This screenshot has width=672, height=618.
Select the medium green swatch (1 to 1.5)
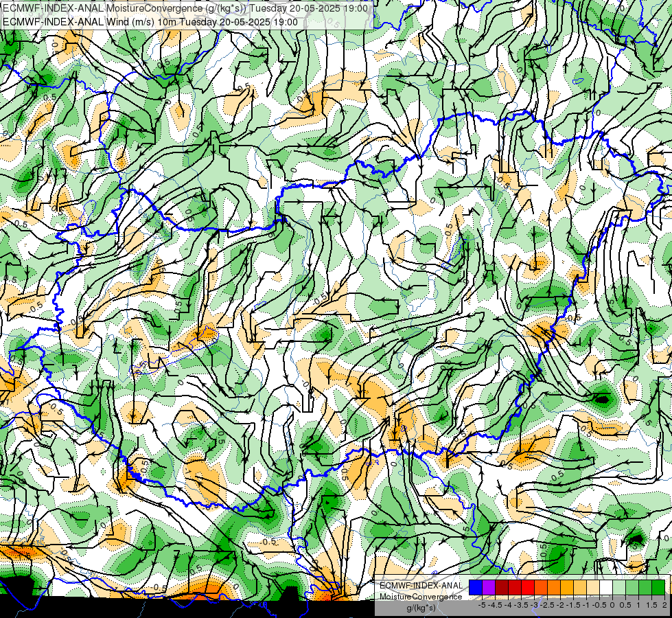click(645, 588)
